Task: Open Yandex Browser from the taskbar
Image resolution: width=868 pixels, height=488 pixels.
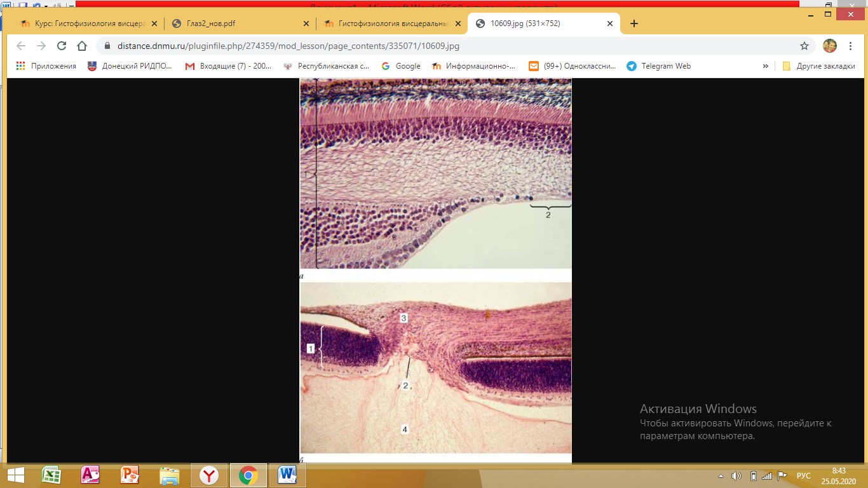Action: click(x=208, y=475)
